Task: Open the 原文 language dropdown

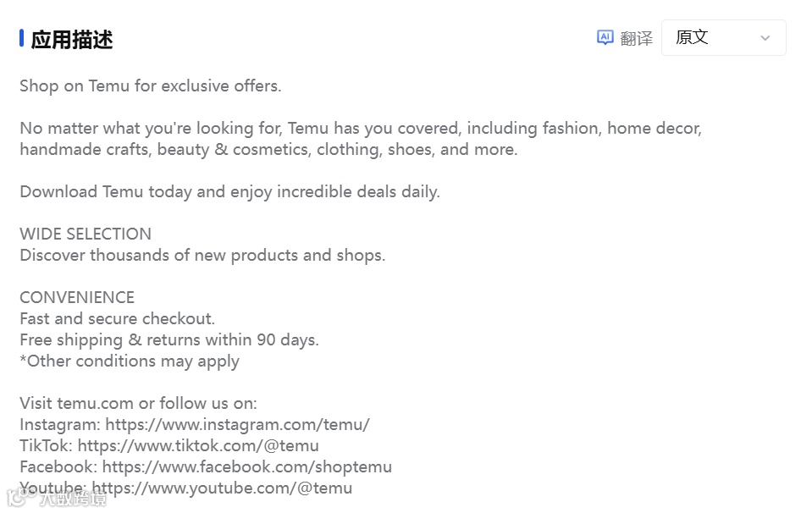Action: (x=723, y=38)
